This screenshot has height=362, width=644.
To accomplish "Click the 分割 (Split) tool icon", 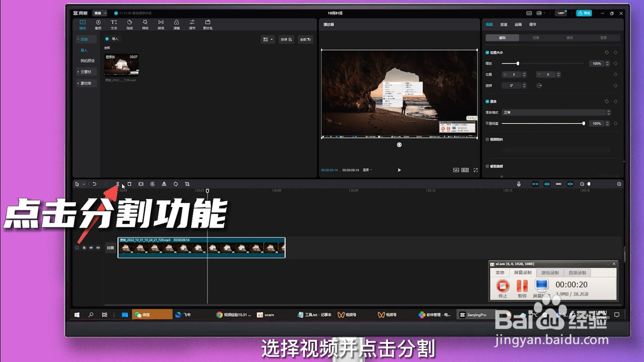I will (x=118, y=184).
